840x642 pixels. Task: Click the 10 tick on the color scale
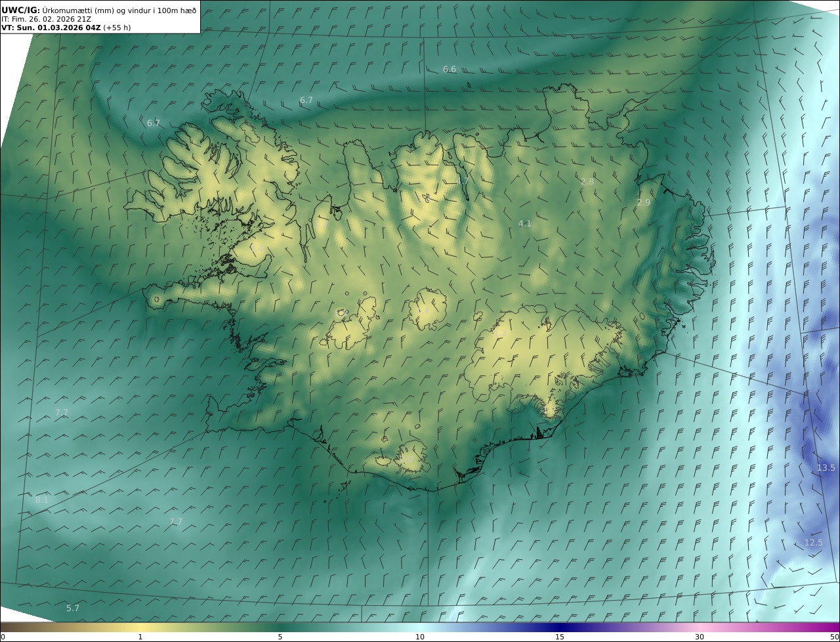coord(420,637)
